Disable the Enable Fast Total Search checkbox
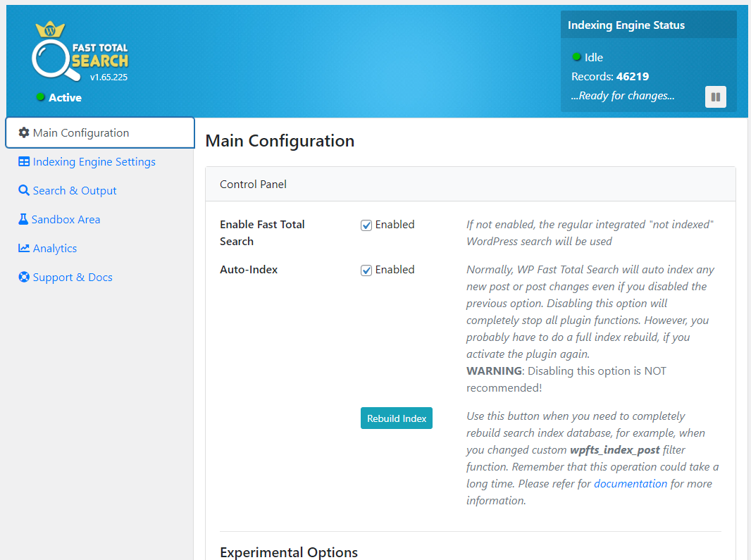751x560 pixels. pyautogui.click(x=366, y=225)
